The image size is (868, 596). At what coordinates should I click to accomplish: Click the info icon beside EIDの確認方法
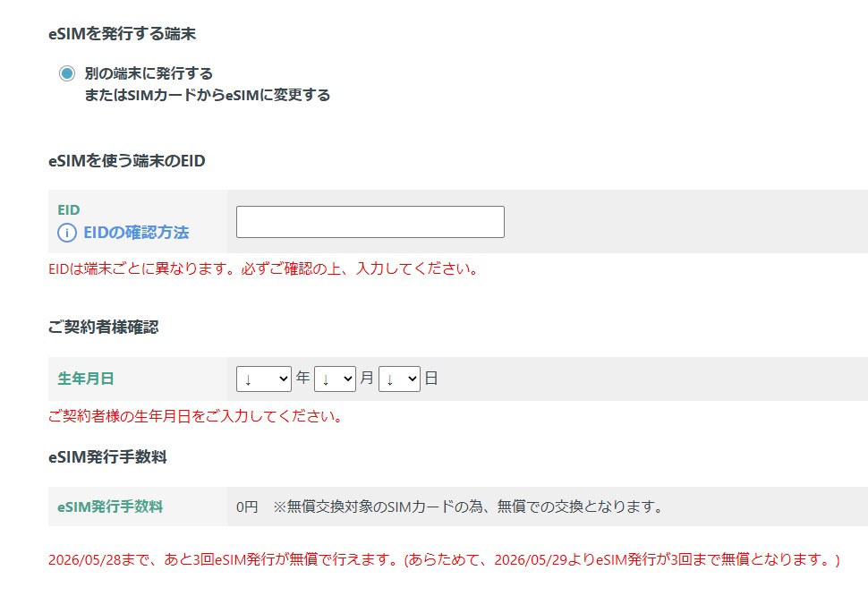[67, 233]
